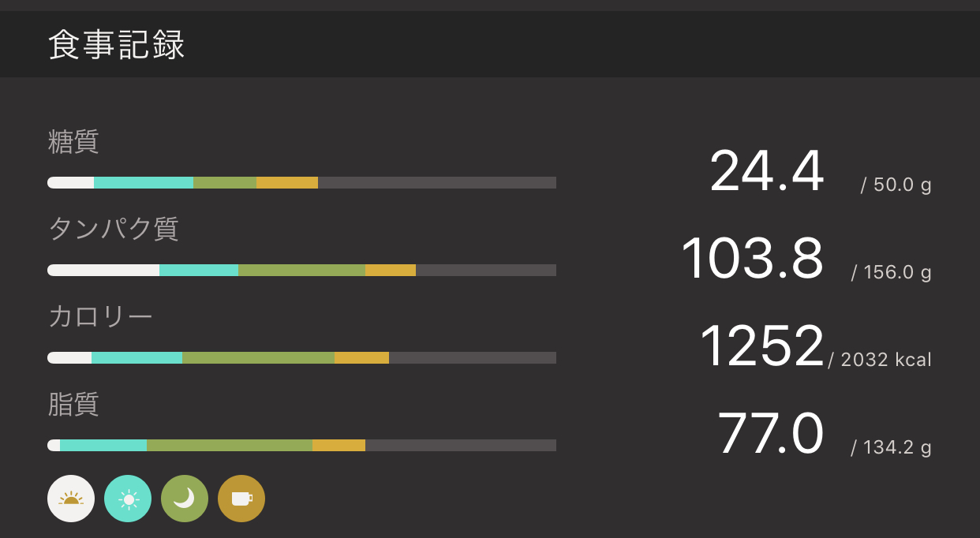Click the 食事記録 header title
The image size is (980, 538).
coord(117,45)
